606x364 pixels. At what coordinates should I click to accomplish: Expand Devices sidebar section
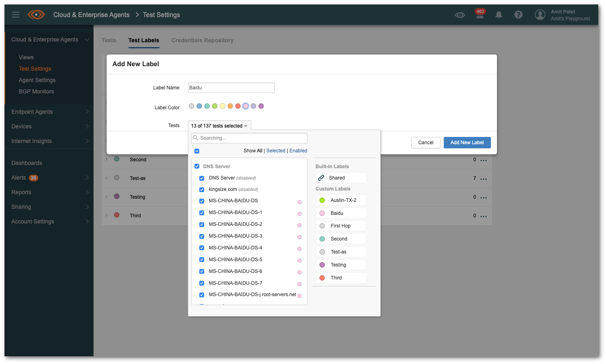coord(87,126)
